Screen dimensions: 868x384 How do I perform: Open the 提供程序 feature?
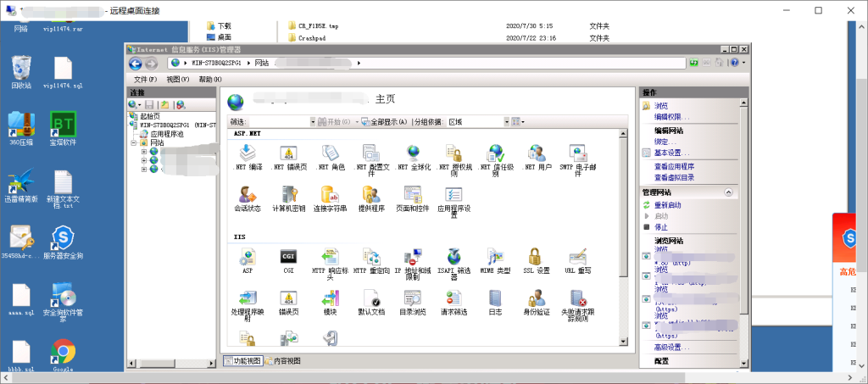click(371, 199)
